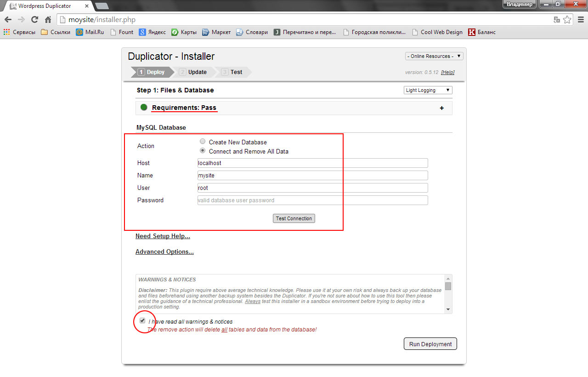Image resolution: width=588 pixels, height=377 pixels.
Task: Click the green Requirements status indicator
Action: (x=144, y=108)
